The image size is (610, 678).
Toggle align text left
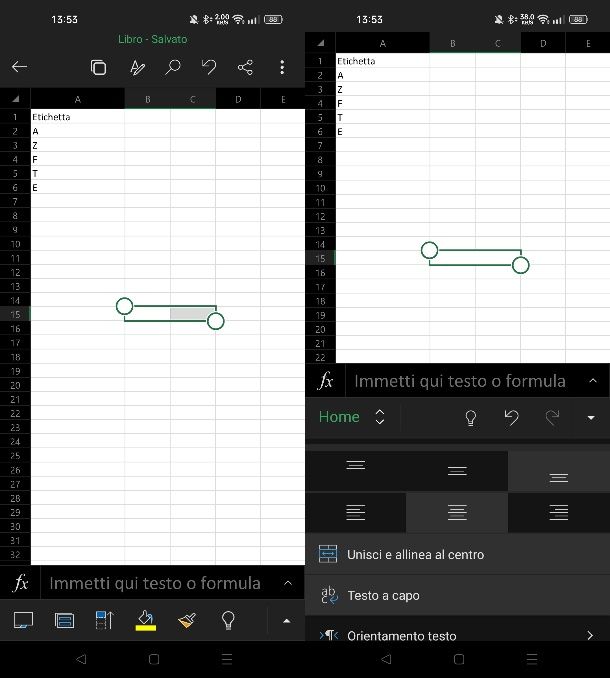356,512
